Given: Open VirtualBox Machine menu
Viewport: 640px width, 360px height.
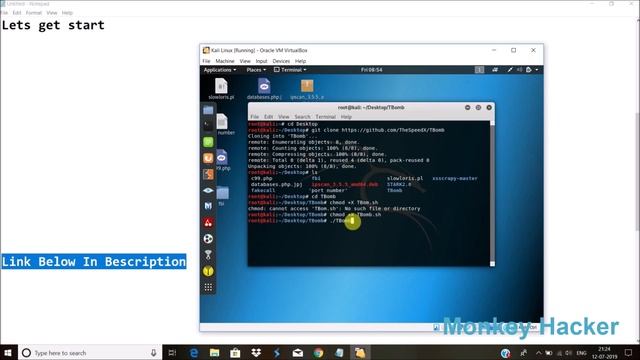Looking at the screenshot, I should 225,61.
